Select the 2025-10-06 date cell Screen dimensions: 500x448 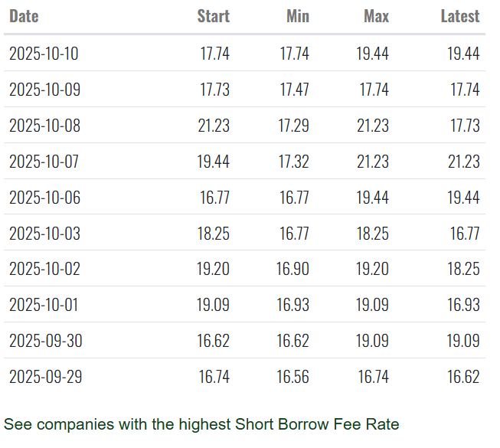point(44,198)
